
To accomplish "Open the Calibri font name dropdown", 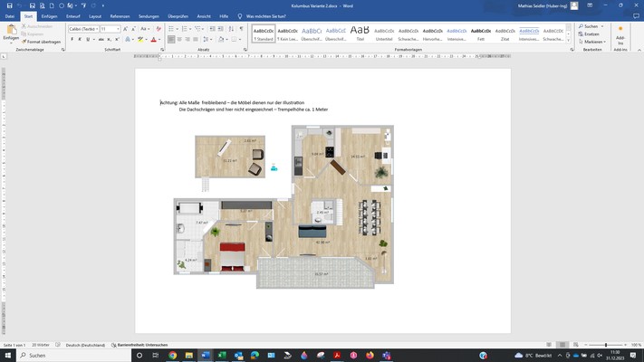I will 83,29.
